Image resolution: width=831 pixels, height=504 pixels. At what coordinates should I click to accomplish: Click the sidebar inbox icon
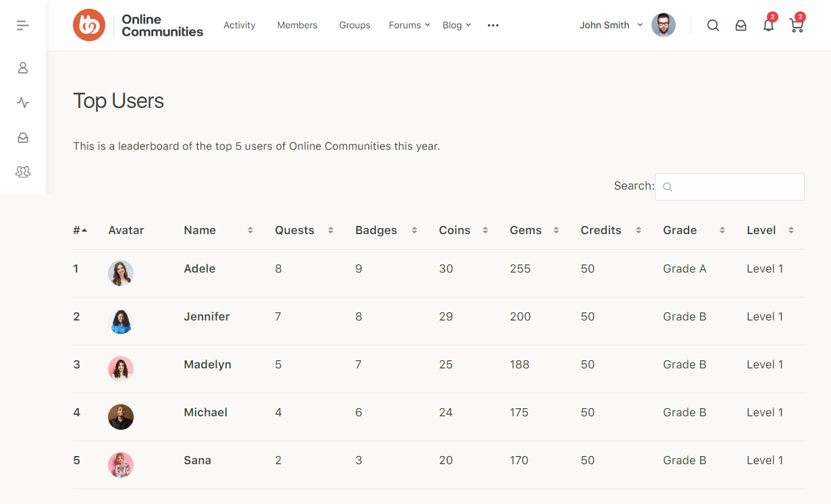click(x=23, y=138)
